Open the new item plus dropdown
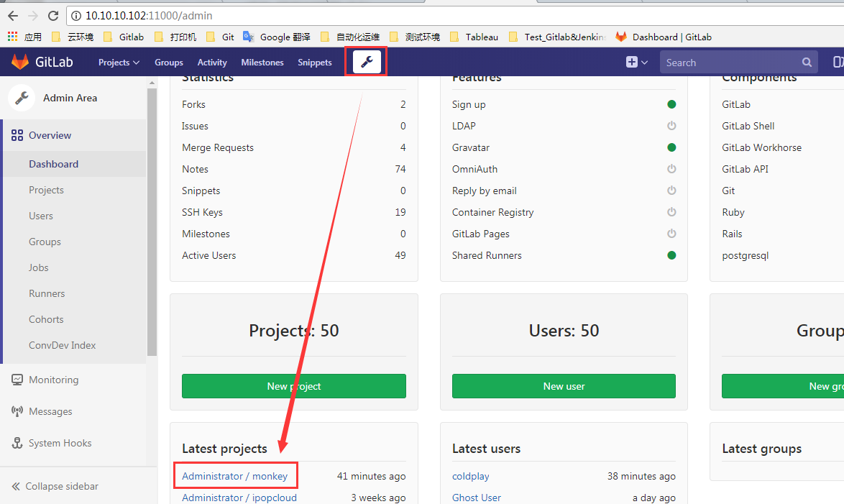This screenshot has width=844, height=504. [x=637, y=63]
